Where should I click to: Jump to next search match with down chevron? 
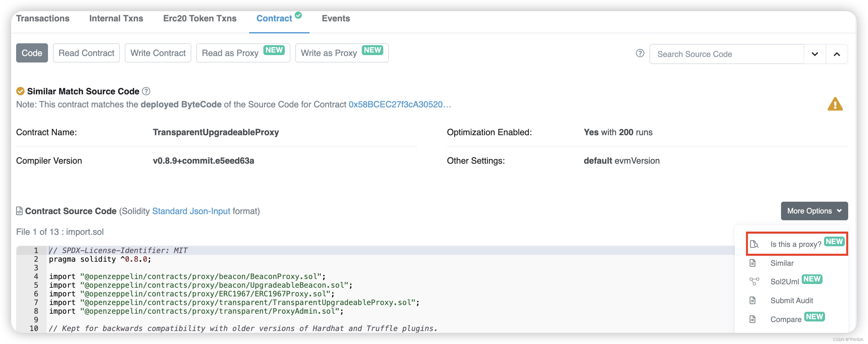815,54
